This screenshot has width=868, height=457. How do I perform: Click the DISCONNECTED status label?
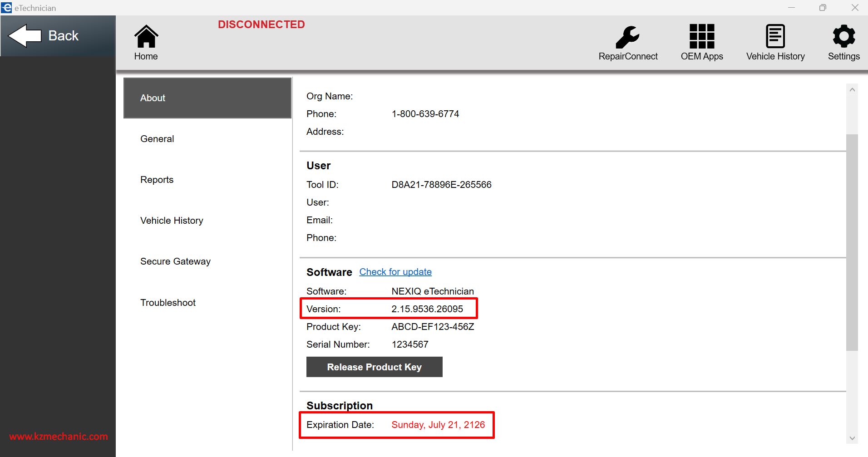point(261,25)
